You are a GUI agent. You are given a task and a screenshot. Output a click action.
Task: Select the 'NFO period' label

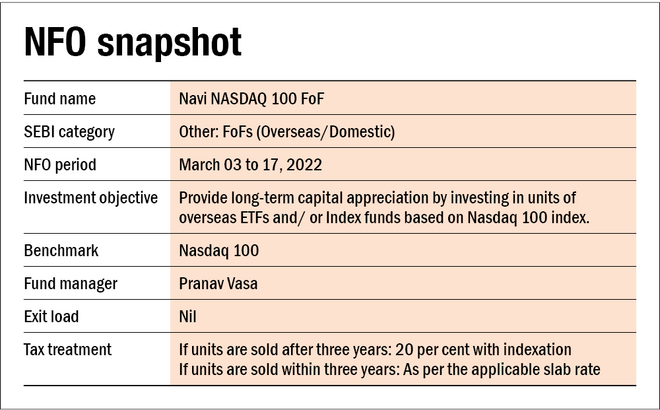[x=60, y=164]
